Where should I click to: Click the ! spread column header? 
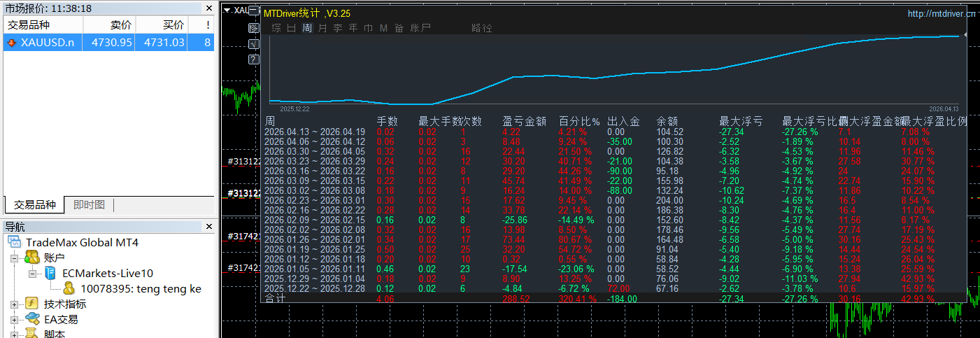(x=201, y=24)
